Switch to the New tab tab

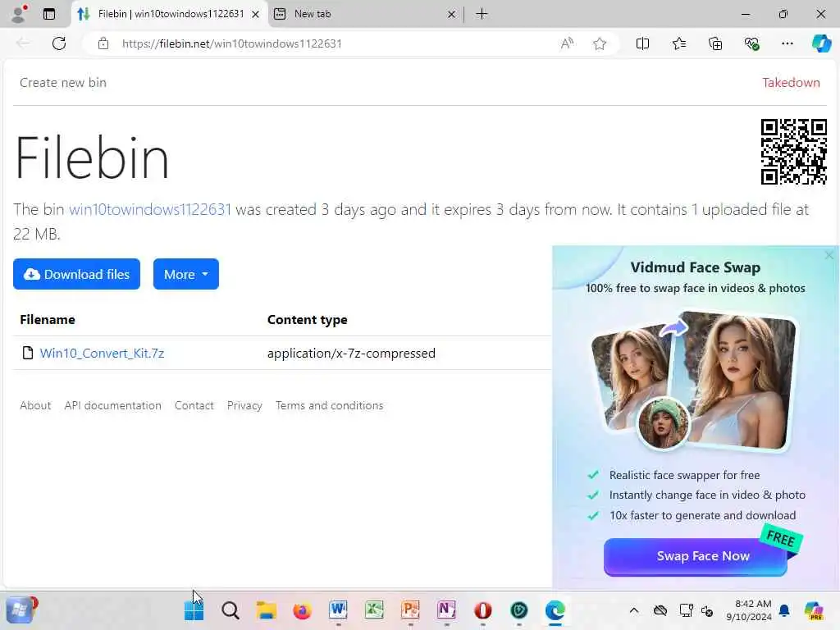[x=364, y=14]
